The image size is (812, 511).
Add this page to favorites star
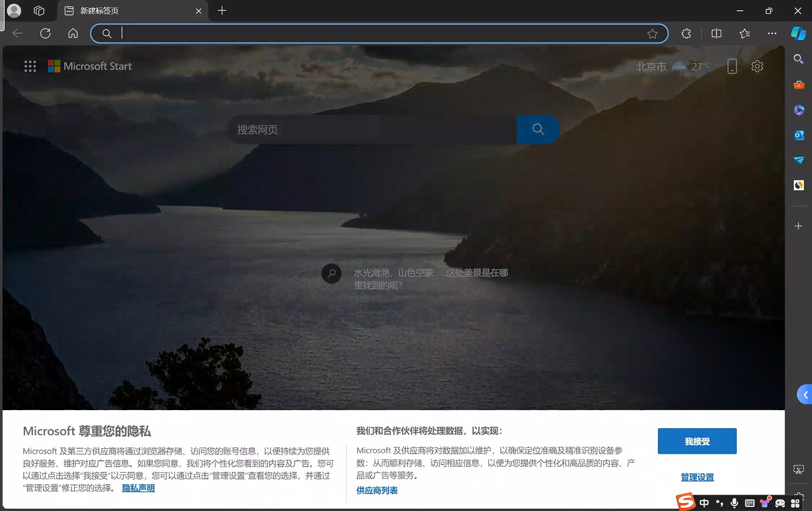(x=652, y=34)
